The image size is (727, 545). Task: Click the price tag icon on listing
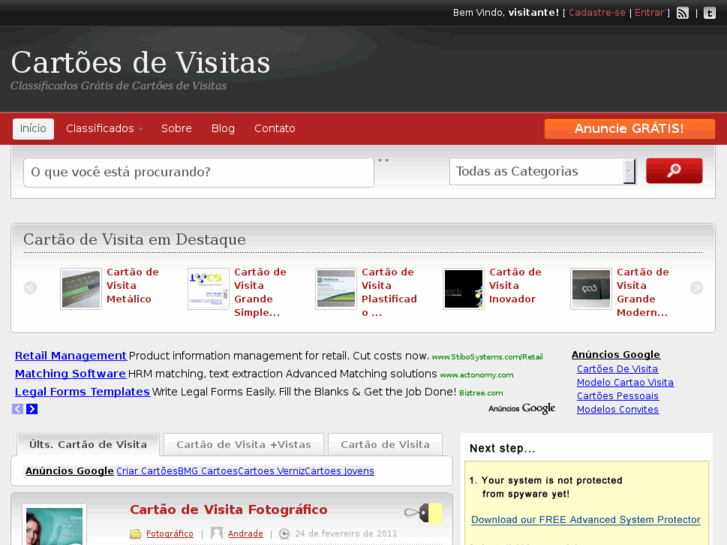423,513
